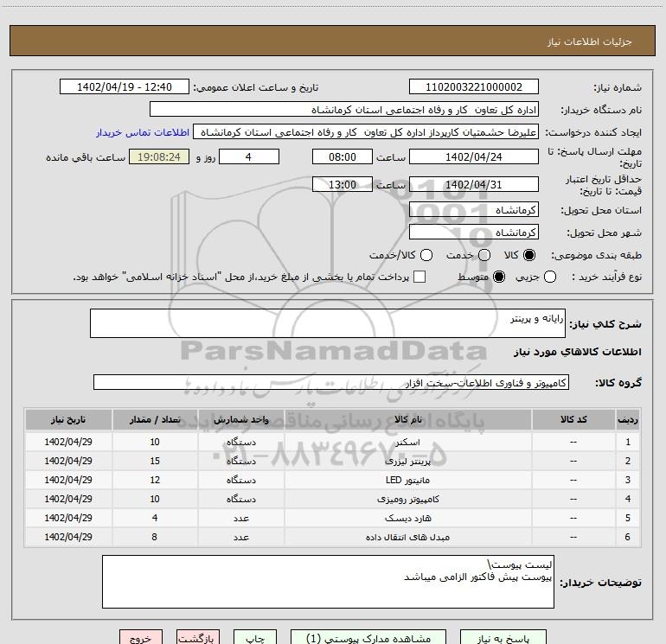Click quantity 4 in the هارد دیسک row

[155, 519]
